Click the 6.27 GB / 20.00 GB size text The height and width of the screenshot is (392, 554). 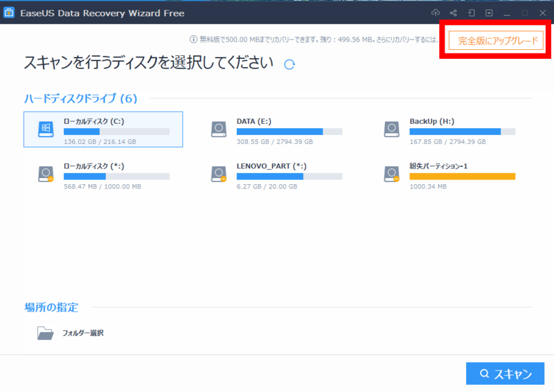(267, 186)
